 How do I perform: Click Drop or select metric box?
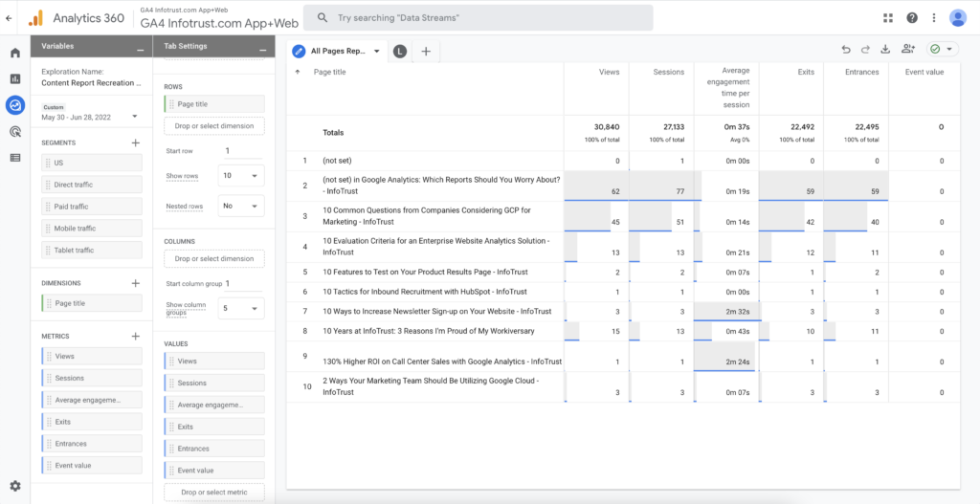tap(213, 493)
